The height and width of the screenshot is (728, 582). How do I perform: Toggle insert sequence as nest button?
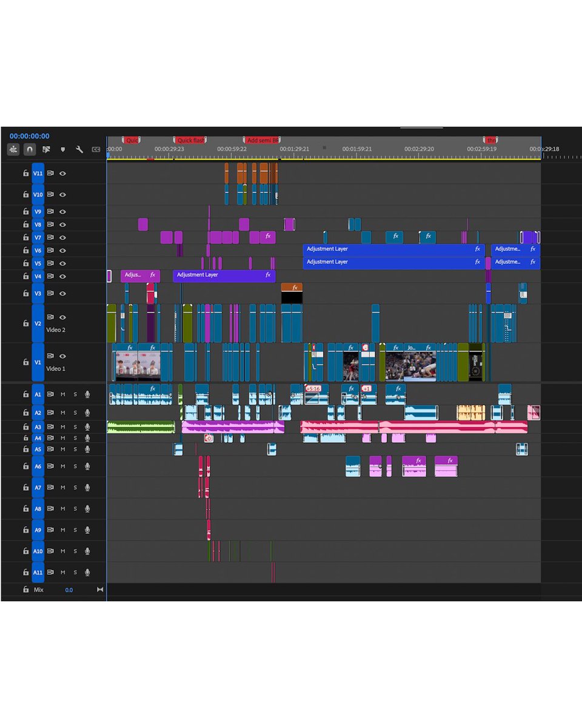pyautogui.click(x=13, y=149)
